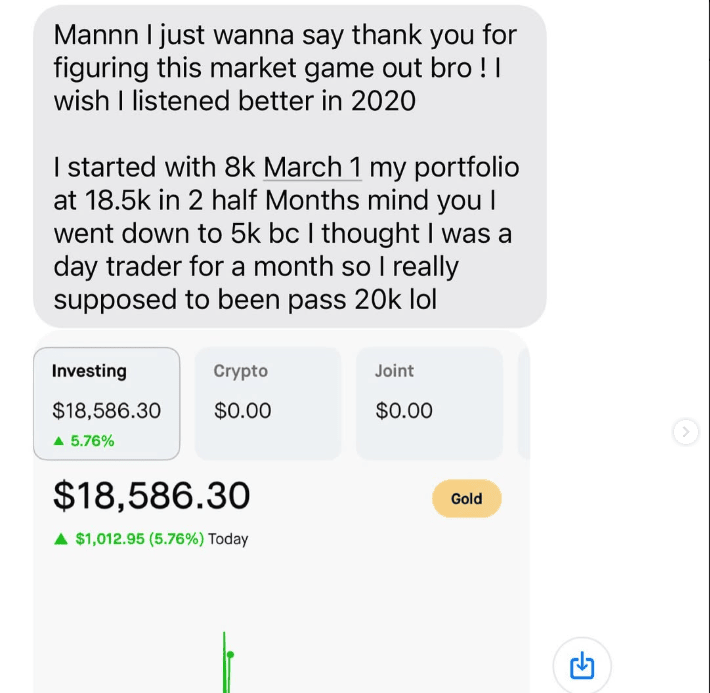The width and height of the screenshot is (710, 693).
Task: Click the Today period label
Action: (228, 539)
